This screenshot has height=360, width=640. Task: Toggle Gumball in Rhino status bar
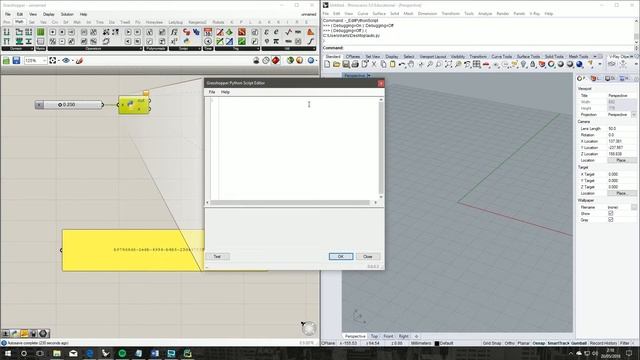(578, 343)
